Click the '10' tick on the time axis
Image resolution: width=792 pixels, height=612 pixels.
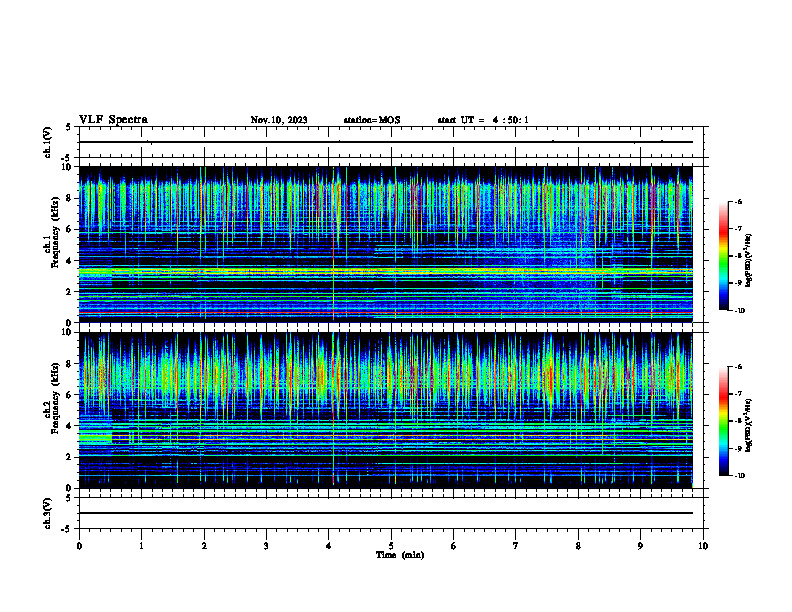pos(703,546)
